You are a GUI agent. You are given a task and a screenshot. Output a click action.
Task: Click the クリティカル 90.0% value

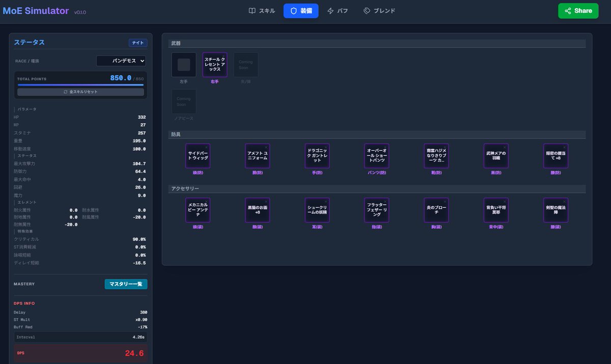tap(140, 239)
